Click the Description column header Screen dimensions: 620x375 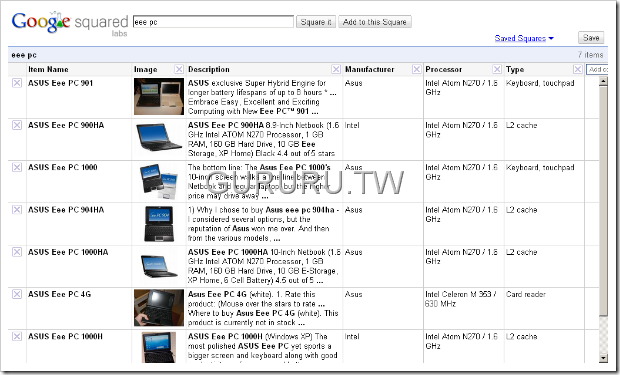point(209,69)
